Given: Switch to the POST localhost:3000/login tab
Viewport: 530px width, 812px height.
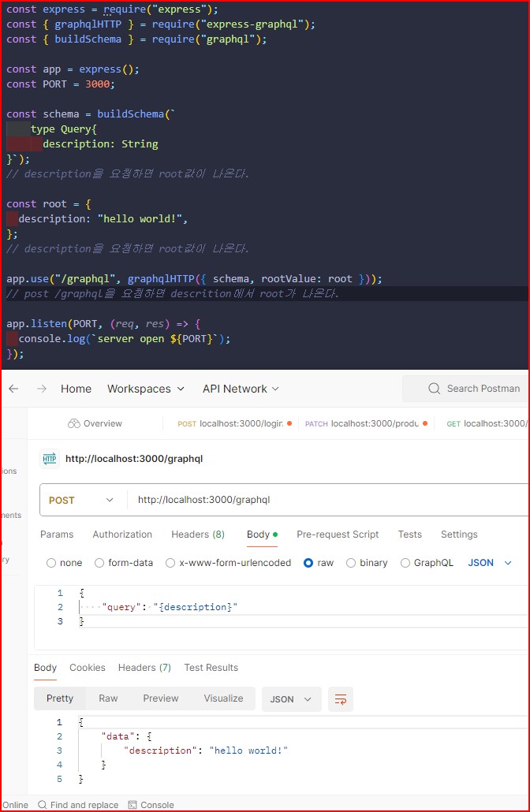Looking at the screenshot, I should pyautogui.click(x=234, y=423).
